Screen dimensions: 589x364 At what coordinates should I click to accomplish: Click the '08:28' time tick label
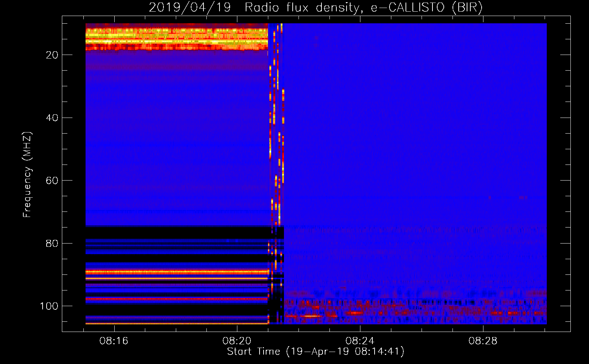tap(483, 341)
